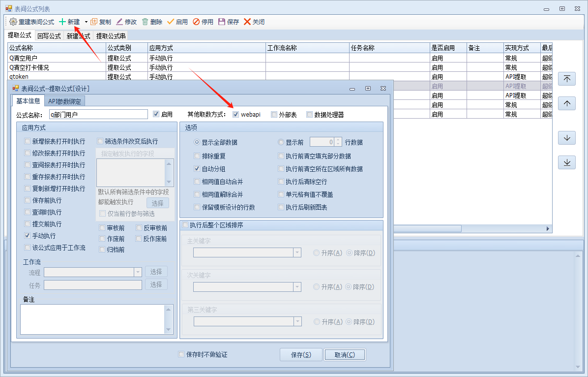
Task: Open the 流程 workflow dropdown
Action: (138, 272)
